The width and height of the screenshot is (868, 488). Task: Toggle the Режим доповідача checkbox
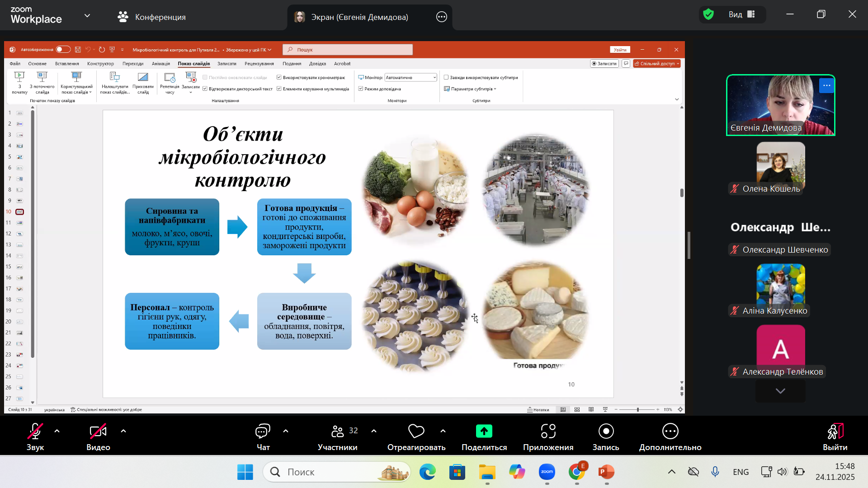(x=361, y=89)
